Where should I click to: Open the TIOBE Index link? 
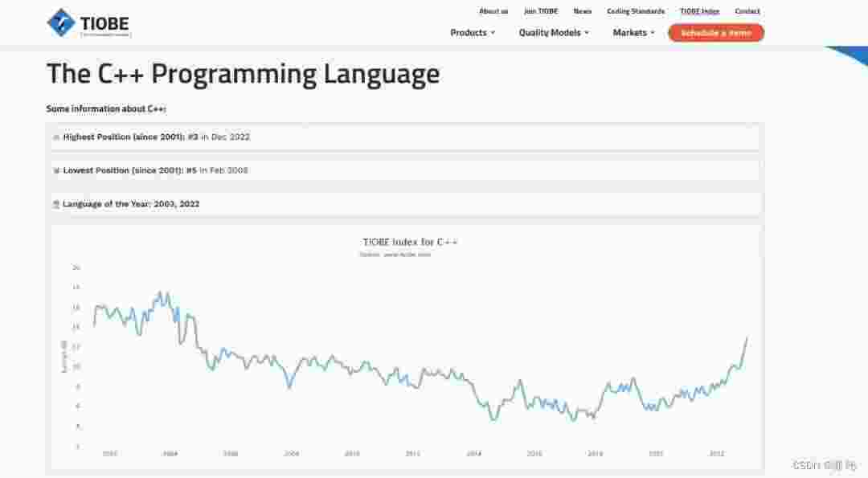[700, 11]
